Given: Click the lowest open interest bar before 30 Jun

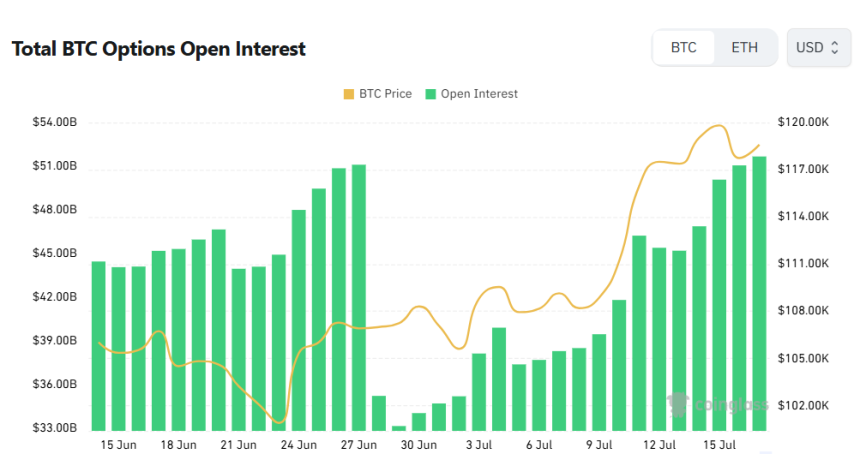Looking at the screenshot, I should pos(399,428).
